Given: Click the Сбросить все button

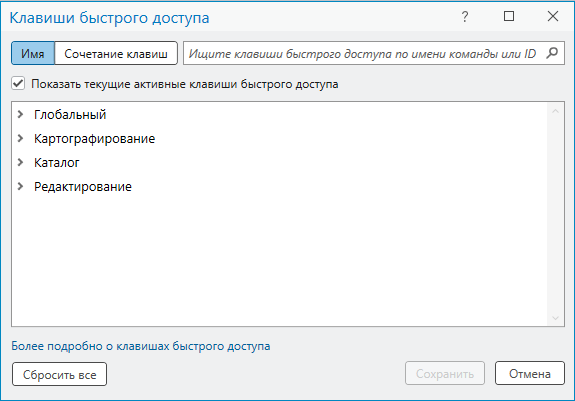Looking at the screenshot, I should (59, 374).
